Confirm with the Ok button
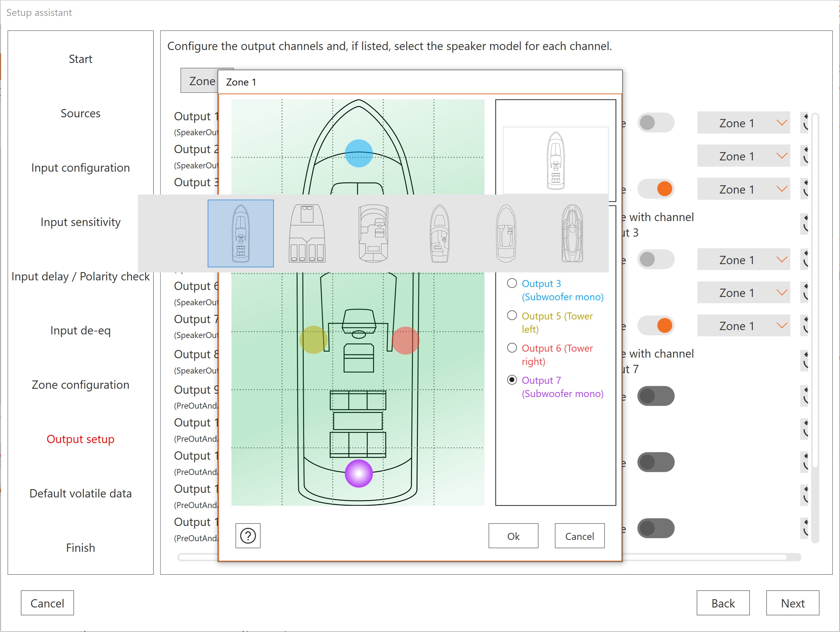The image size is (840, 632). 513,536
